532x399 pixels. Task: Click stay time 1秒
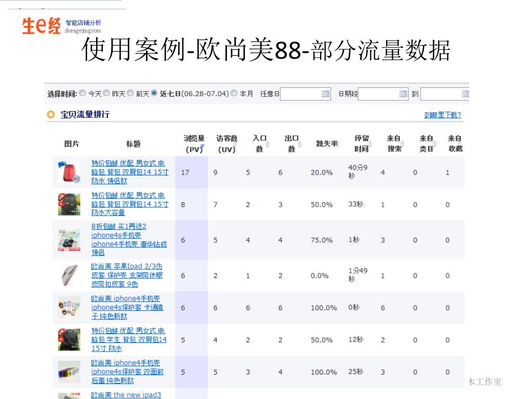point(354,240)
